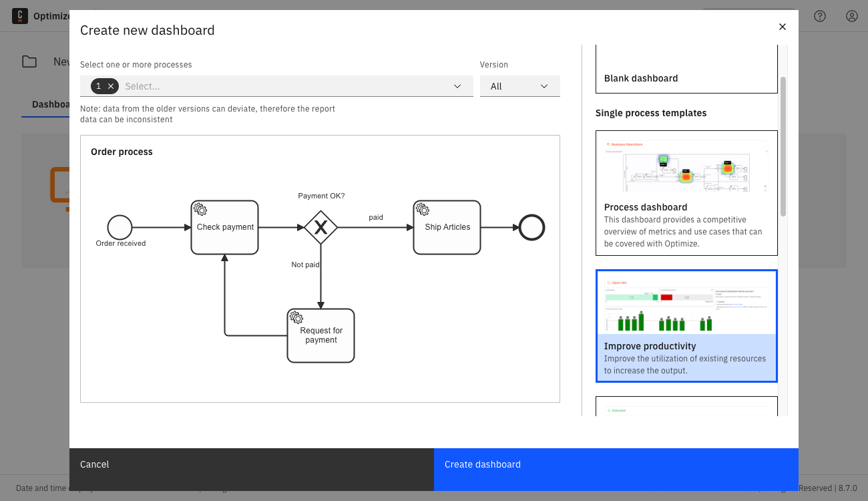Expand the Version dropdown showing All

click(x=520, y=86)
